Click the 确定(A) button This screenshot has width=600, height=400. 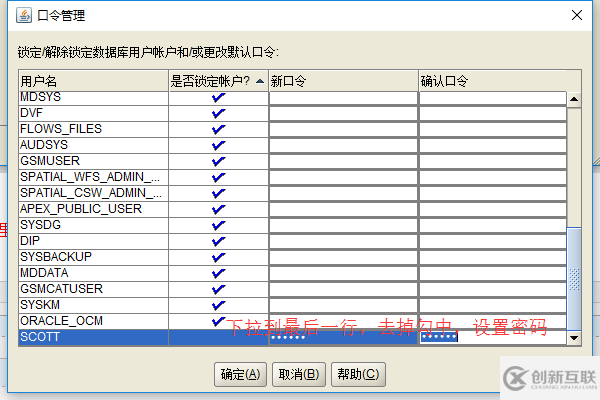pos(240,374)
